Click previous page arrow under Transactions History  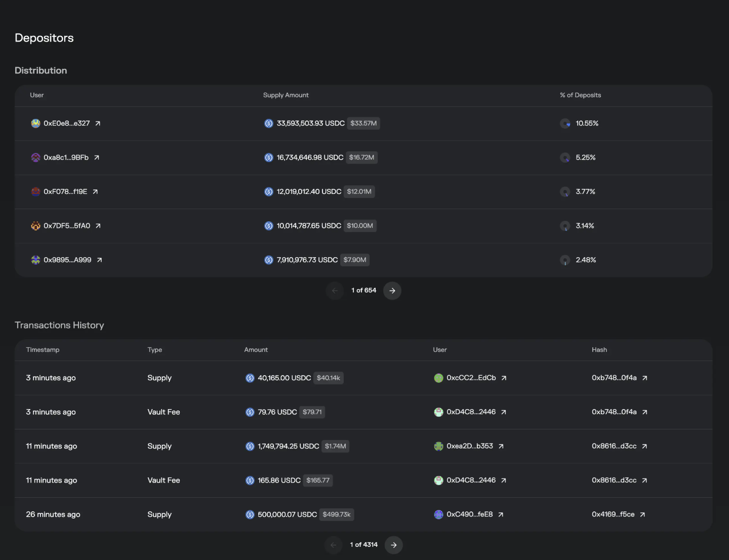(x=333, y=545)
